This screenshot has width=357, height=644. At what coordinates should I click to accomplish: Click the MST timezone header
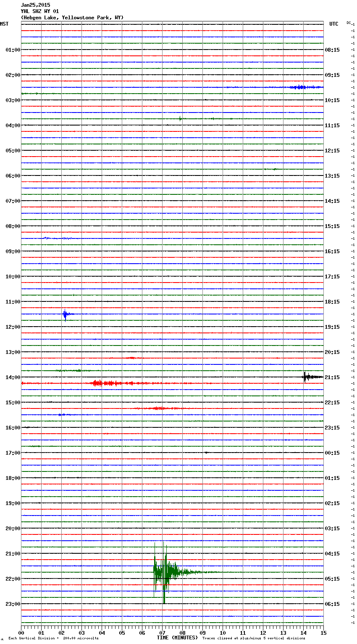4,24
